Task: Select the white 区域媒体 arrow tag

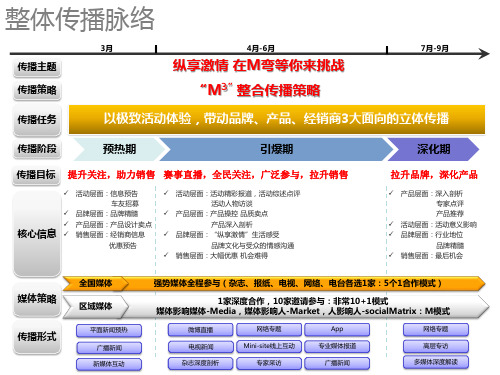Action: pyautogui.click(x=96, y=306)
